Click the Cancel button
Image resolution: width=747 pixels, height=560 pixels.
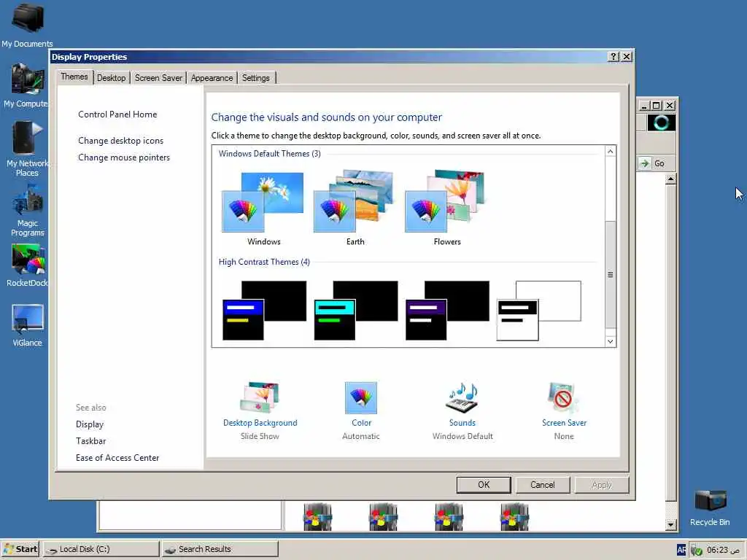click(543, 485)
